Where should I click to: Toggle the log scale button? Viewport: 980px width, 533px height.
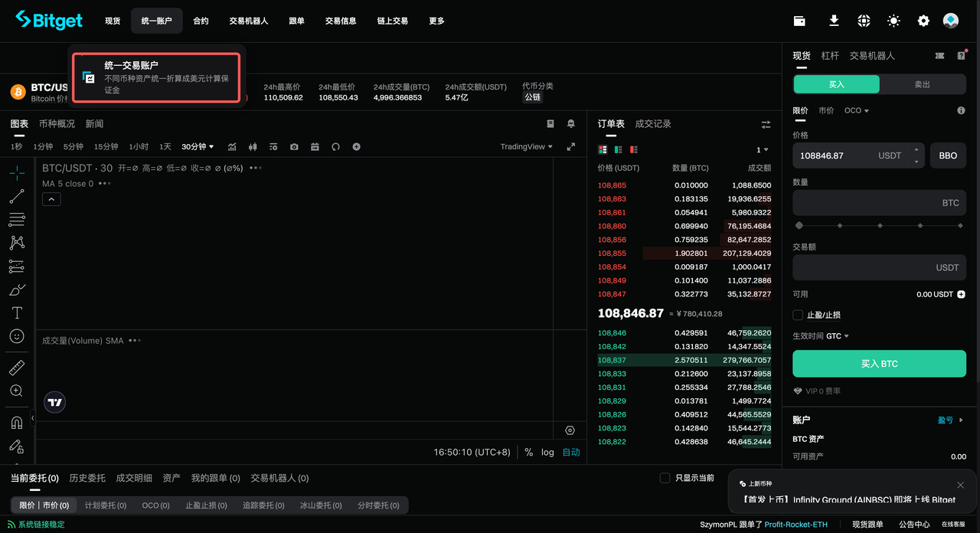547,452
